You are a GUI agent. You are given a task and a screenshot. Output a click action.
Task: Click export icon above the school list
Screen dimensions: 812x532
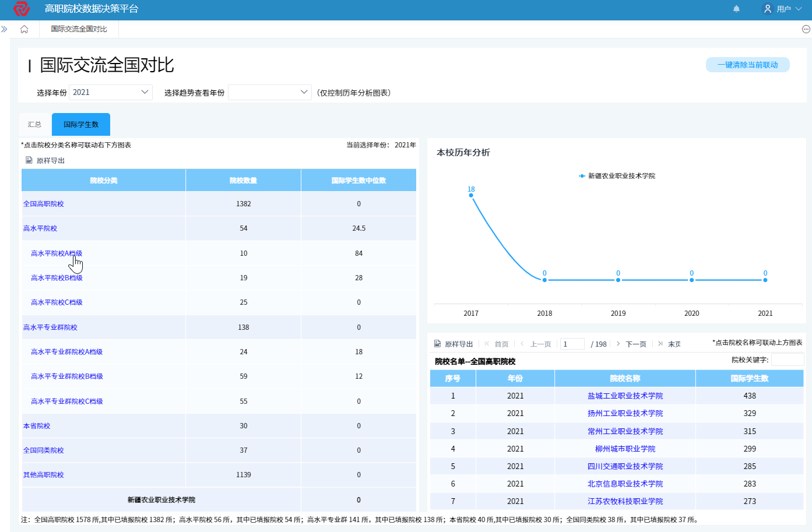tap(438, 344)
